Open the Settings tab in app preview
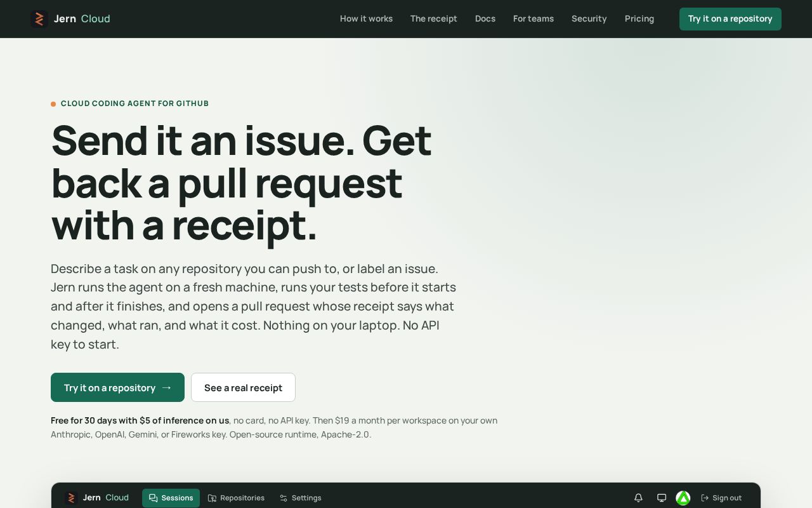Viewport: 812px width, 508px height. pos(301,498)
